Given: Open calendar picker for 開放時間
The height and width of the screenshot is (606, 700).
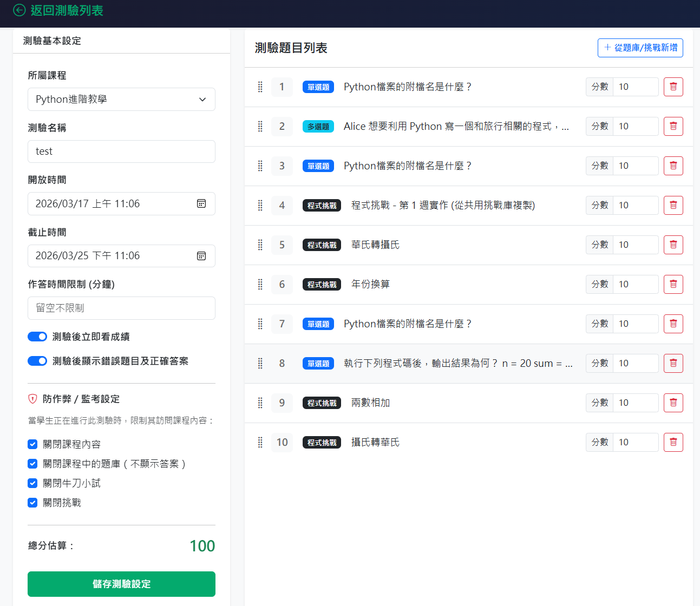Looking at the screenshot, I should click(x=201, y=203).
